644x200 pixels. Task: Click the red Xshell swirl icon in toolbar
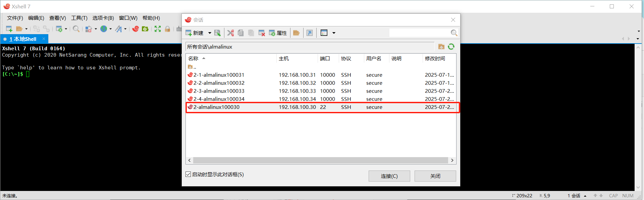(136, 29)
